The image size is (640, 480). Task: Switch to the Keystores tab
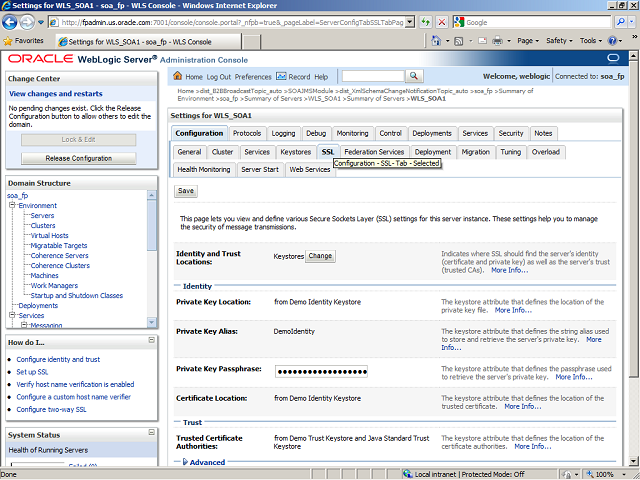pos(295,152)
